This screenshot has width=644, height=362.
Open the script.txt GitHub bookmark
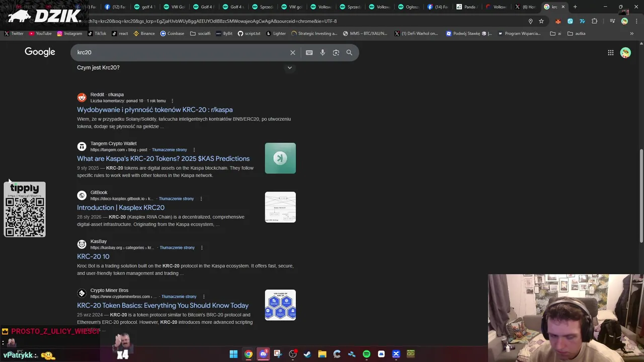coord(249,33)
